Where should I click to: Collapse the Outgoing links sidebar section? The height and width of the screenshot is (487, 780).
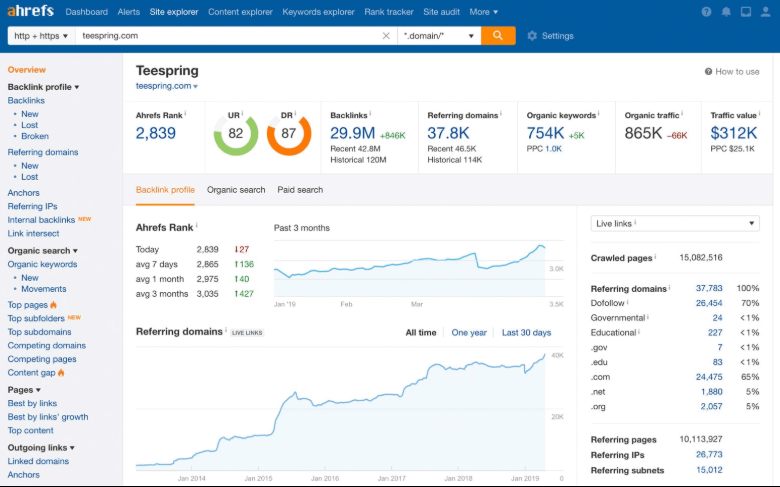click(41, 448)
